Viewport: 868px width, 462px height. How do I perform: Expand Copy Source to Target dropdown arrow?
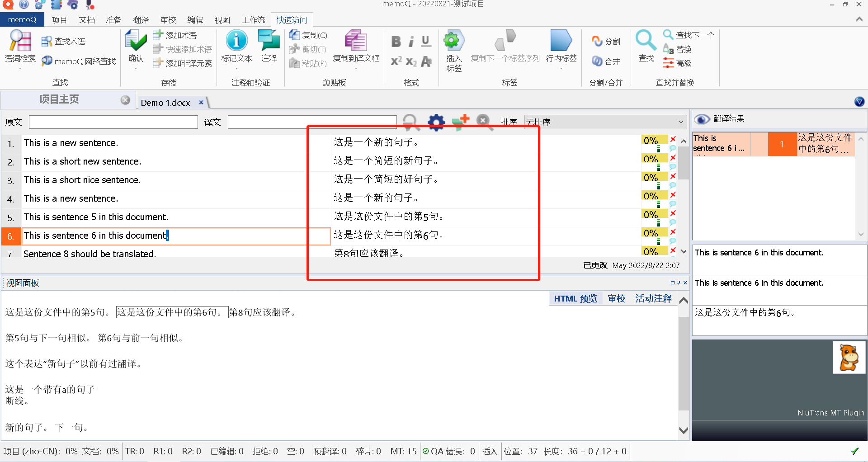tap(356, 69)
